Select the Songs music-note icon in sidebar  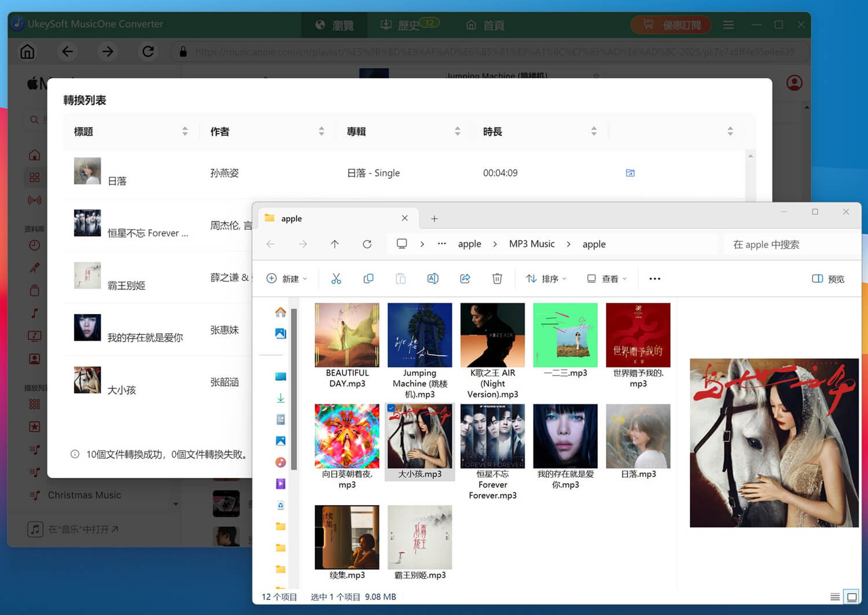click(35, 313)
